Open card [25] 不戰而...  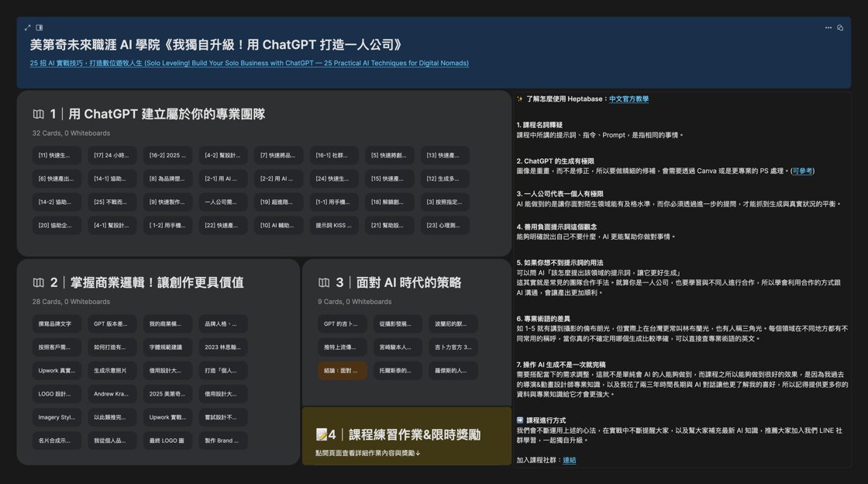coord(112,202)
